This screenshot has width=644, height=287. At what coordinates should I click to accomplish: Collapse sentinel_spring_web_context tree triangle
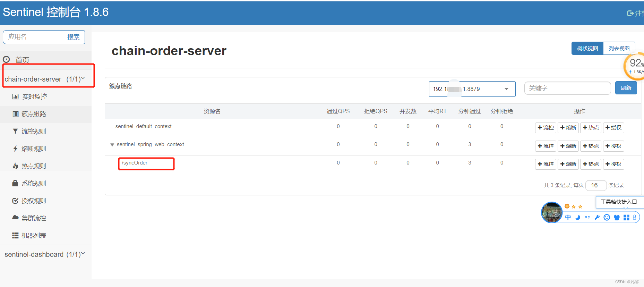[112, 145]
